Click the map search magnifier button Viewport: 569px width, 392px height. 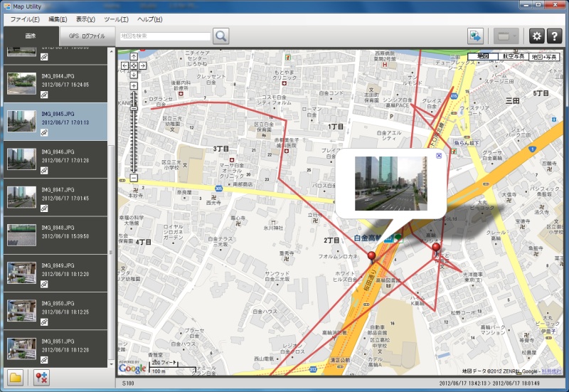tap(220, 36)
